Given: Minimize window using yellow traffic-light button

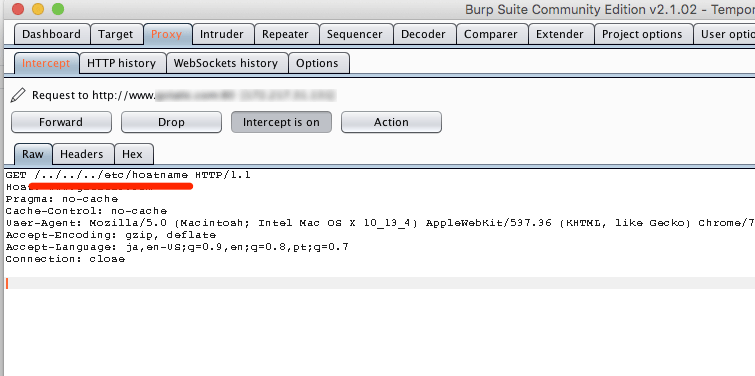Looking at the screenshot, I should (38, 9).
